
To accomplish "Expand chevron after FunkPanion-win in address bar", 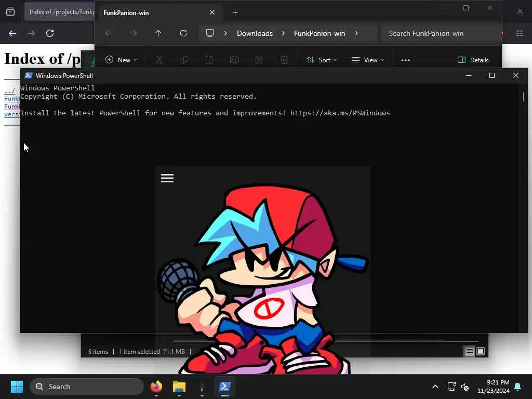I will coord(356,33).
